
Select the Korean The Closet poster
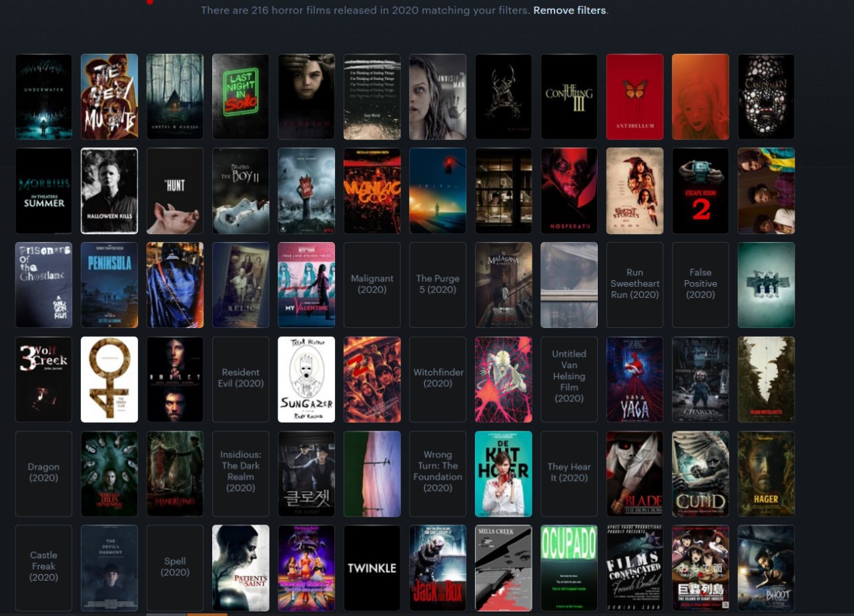point(306,474)
